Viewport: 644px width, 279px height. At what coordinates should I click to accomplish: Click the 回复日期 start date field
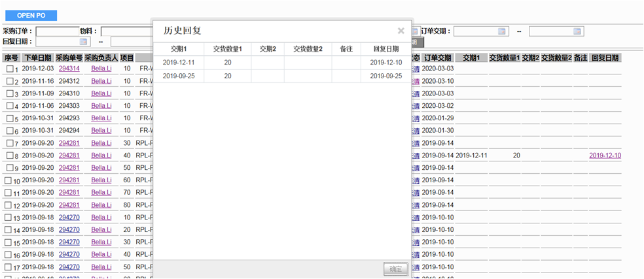tap(62, 41)
